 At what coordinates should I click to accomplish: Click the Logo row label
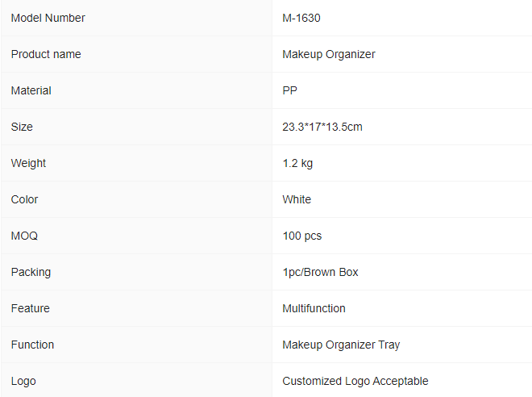pos(23,382)
